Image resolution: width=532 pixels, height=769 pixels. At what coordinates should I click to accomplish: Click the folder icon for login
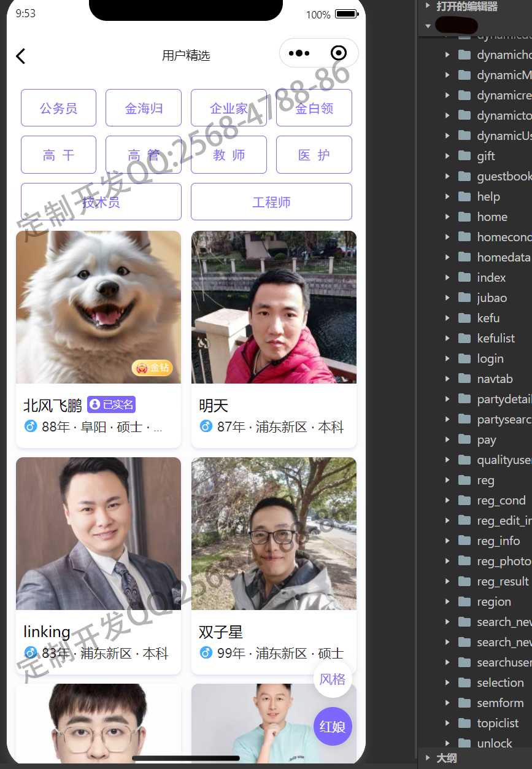click(x=465, y=358)
